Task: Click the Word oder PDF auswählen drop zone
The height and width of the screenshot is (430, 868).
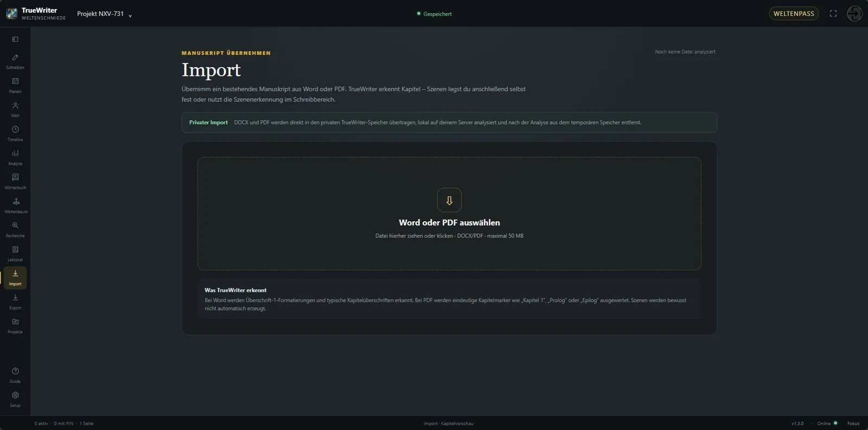Action: (449, 214)
